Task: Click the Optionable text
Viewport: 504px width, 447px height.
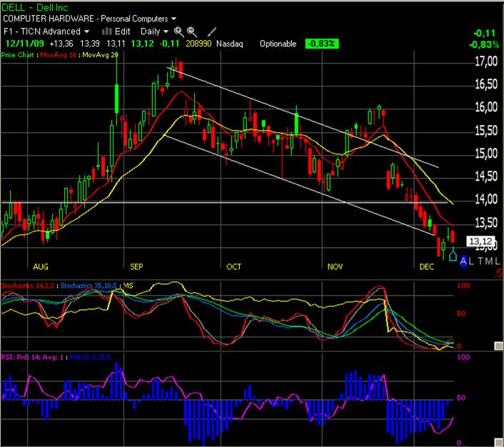Action: (x=278, y=44)
